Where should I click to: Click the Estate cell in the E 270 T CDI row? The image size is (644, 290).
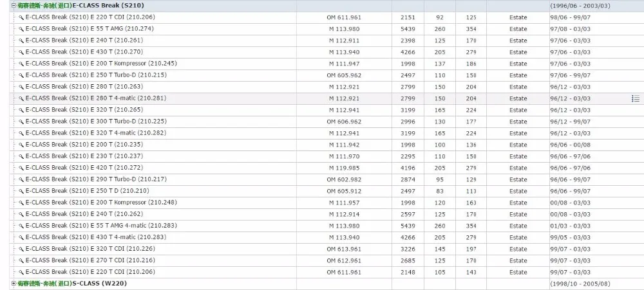(518, 260)
